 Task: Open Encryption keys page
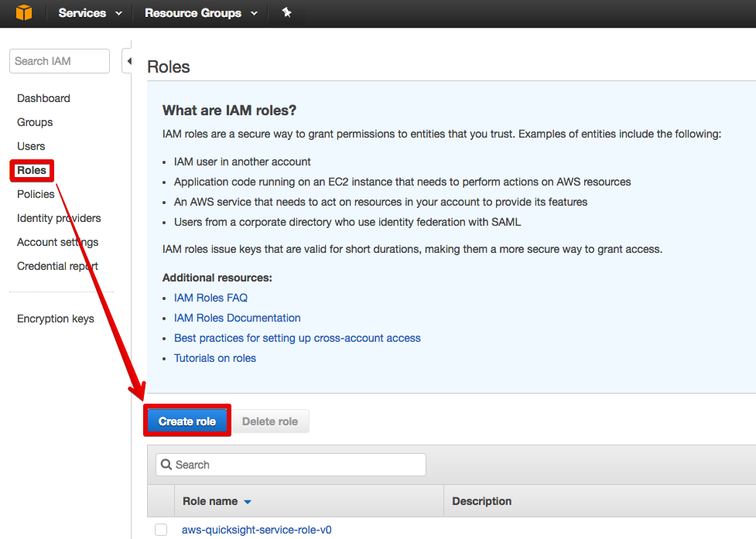point(56,319)
